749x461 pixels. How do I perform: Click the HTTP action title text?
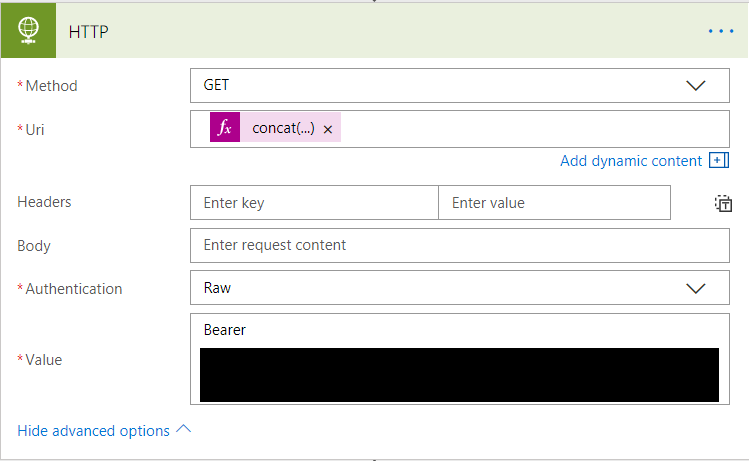[x=88, y=32]
